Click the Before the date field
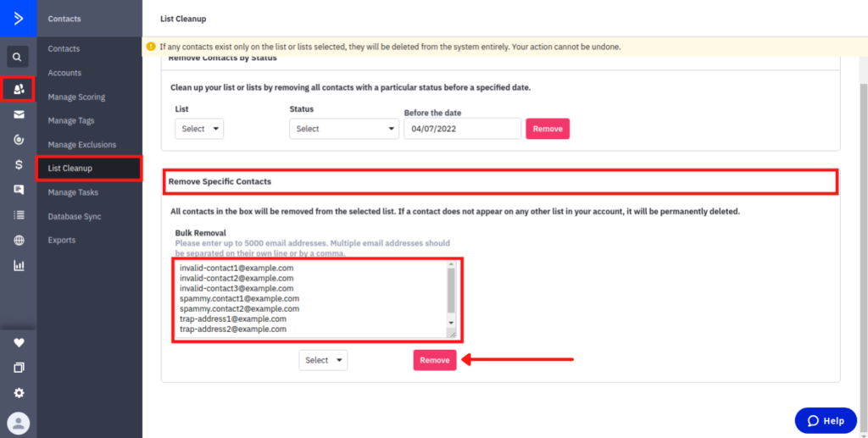This screenshot has width=868, height=438. 462,129
